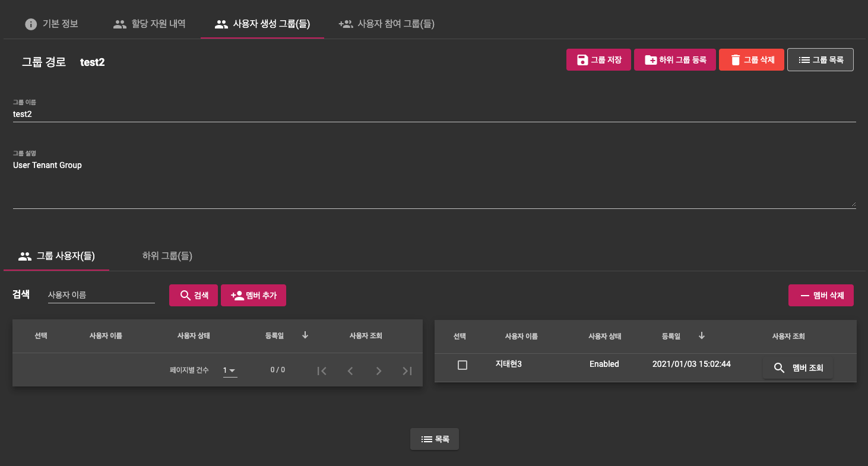Screen dimensions: 868x466
Task: Click the 그룹 이름 text field
Action: (x=433, y=114)
